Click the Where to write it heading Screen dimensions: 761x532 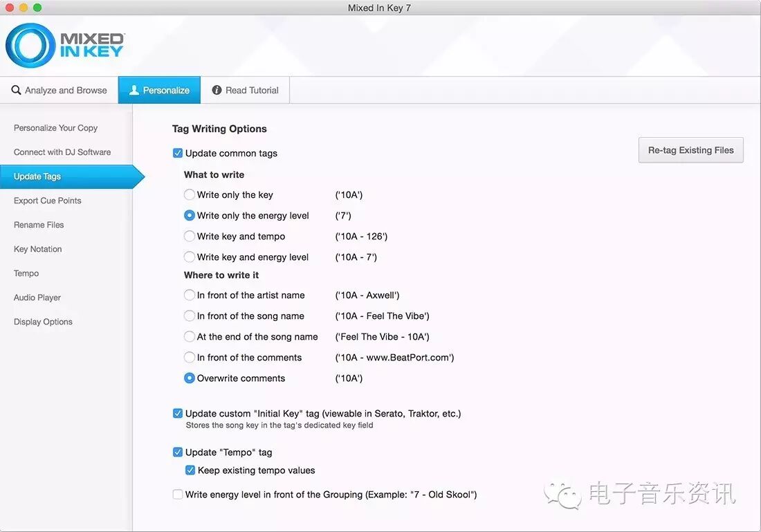click(221, 275)
